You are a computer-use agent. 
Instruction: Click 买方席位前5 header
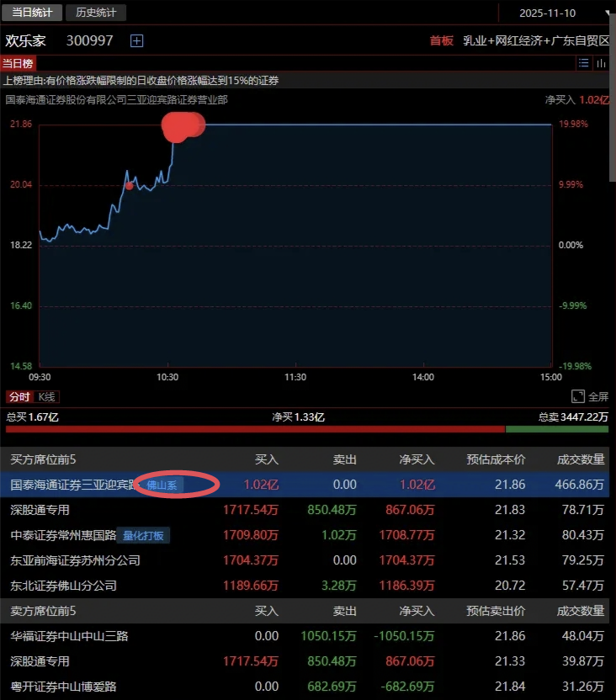tap(43, 459)
